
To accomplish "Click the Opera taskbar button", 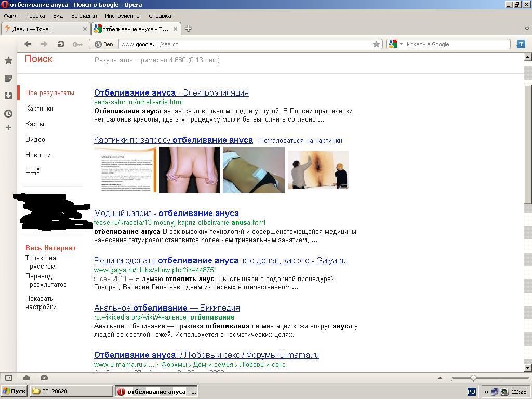I will 156,392.
